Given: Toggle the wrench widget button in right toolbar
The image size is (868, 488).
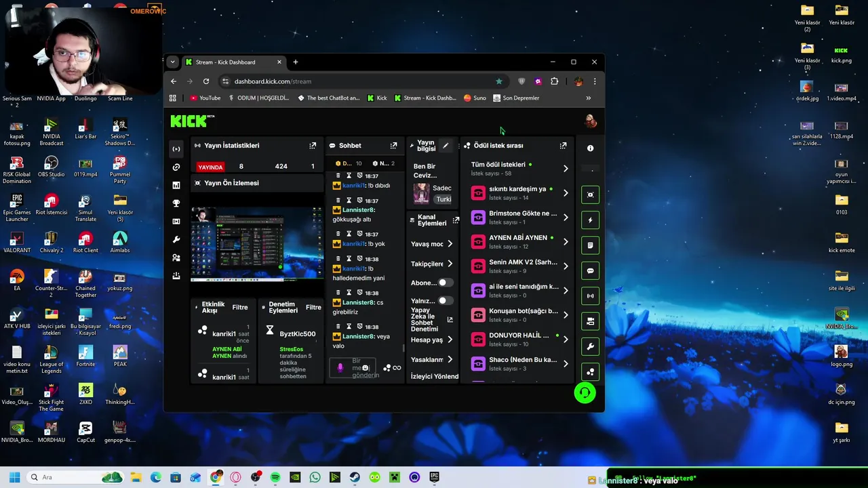Looking at the screenshot, I should pos(590,346).
